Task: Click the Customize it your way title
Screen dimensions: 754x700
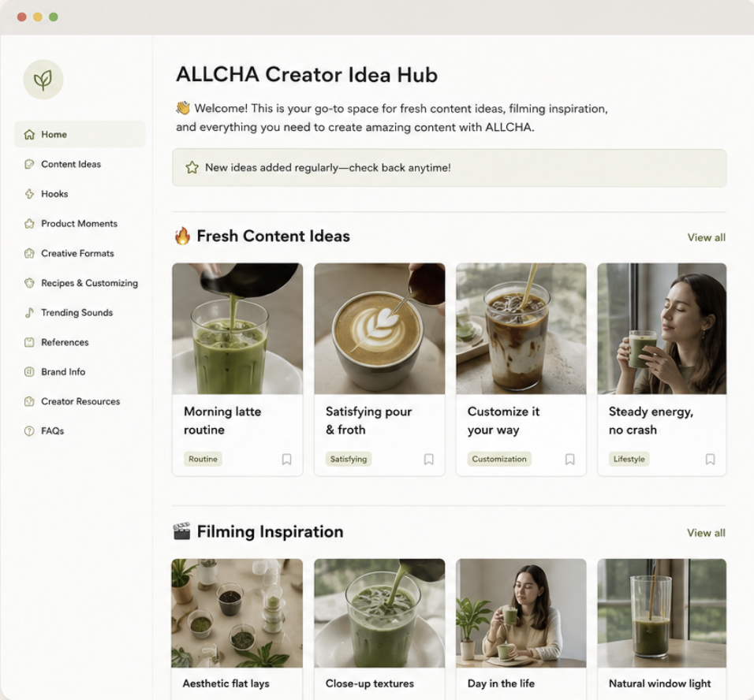Action: click(x=503, y=421)
